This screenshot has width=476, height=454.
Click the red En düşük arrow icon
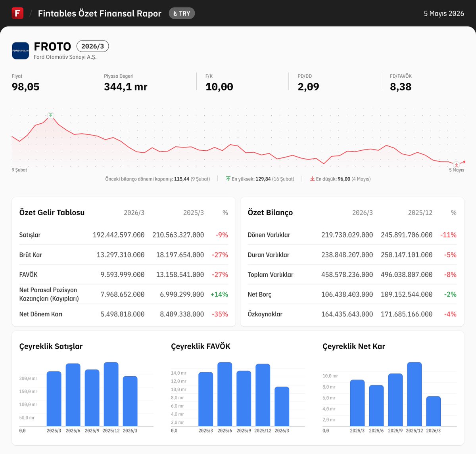pyautogui.click(x=312, y=179)
